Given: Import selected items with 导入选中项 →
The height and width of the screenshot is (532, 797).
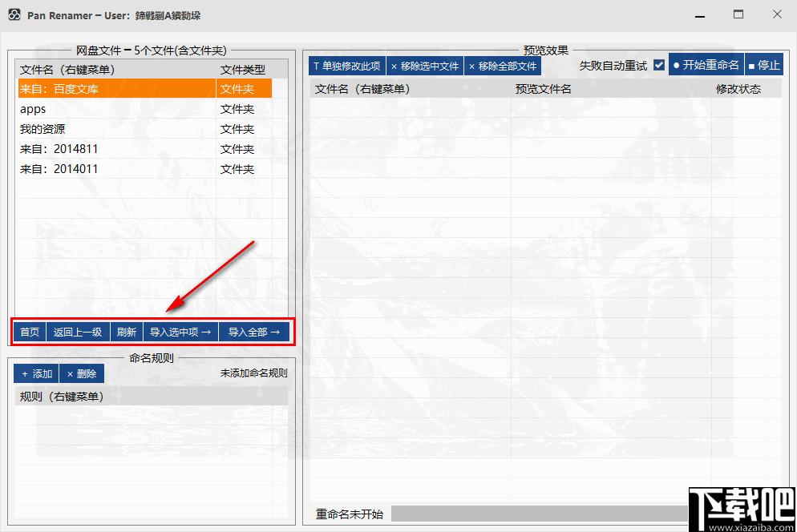Looking at the screenshot, I should point(180,332).
